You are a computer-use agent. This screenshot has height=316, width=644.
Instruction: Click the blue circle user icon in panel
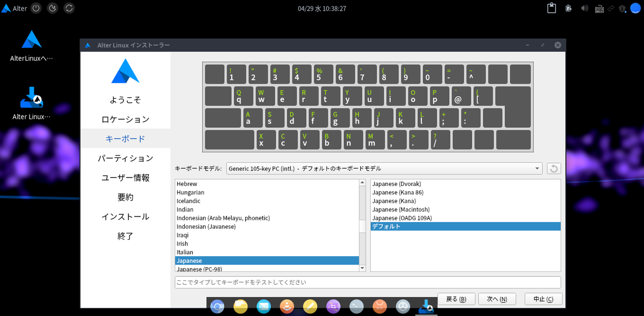[x=635, y=8]
